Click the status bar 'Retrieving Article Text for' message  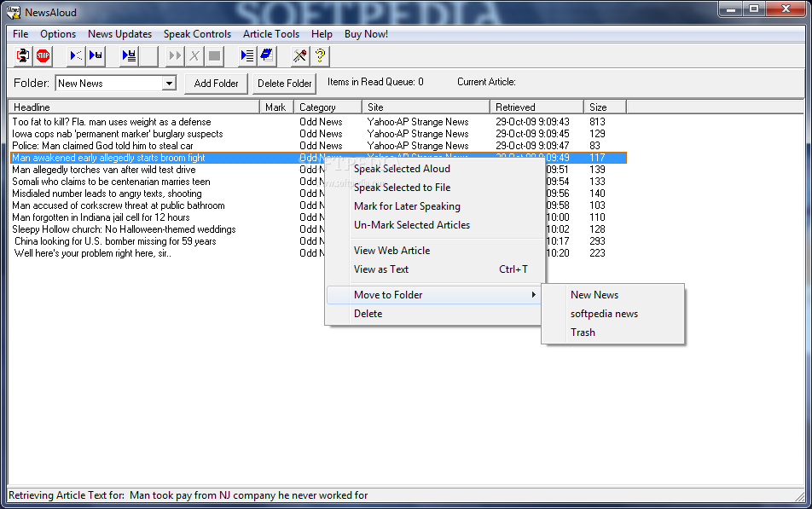pyautogui.click(x=188, y=495)
